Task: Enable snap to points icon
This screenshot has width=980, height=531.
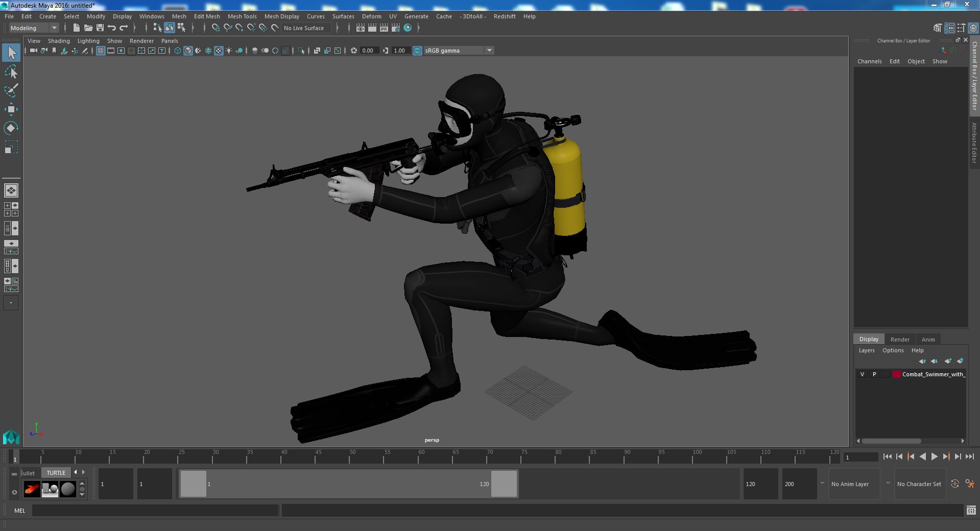Action: (x=239, y=28)
